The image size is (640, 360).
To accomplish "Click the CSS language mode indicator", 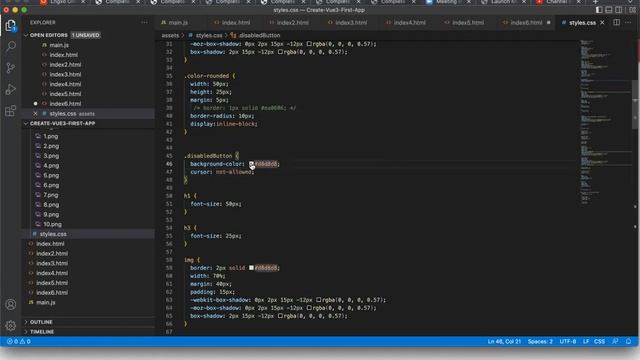I will click(600, 341).
